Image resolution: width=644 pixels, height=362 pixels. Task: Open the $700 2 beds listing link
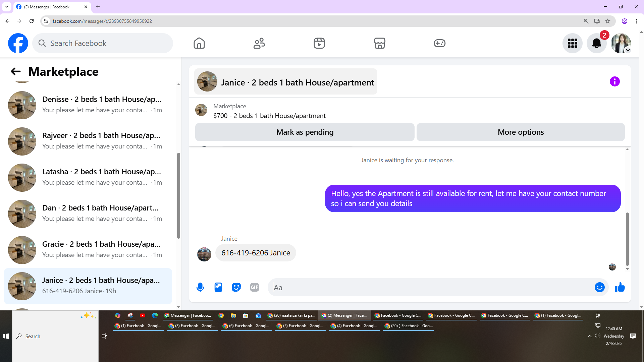(x=269, y=116)
